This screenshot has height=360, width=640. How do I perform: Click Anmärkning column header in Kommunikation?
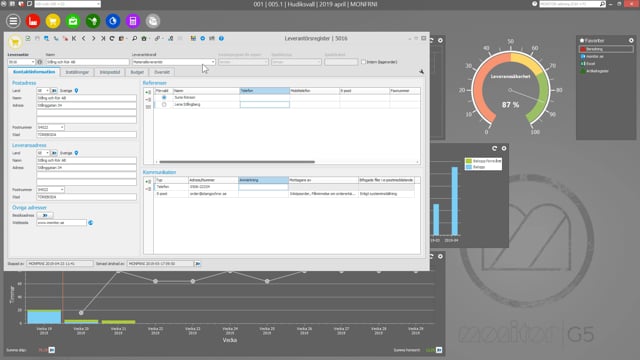(x=263, y=180)
